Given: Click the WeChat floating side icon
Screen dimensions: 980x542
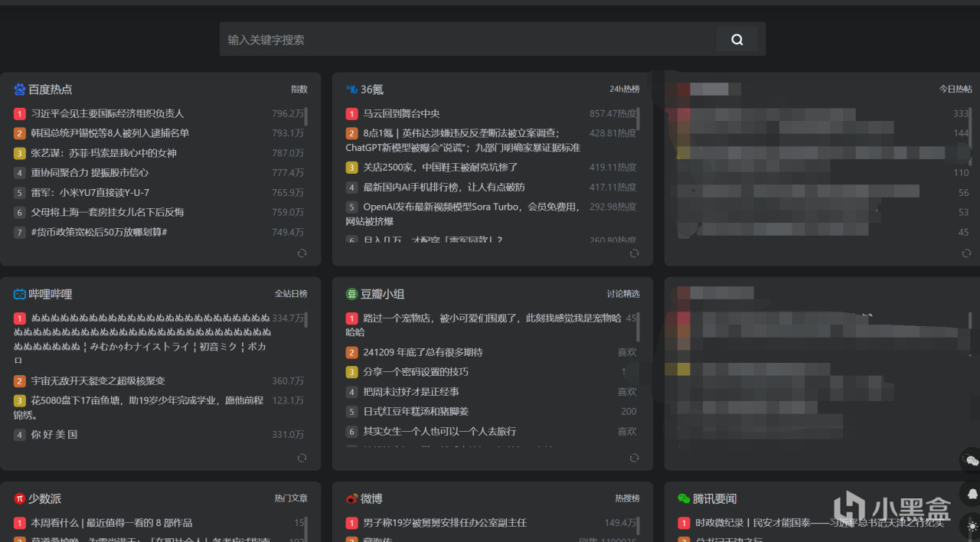Looking at the screenshot, I should pyautogui.click(x=972, y=460).
